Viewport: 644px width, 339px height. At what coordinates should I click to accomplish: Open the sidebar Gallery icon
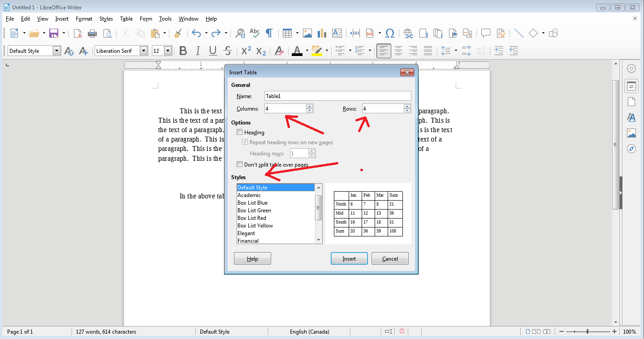(631, 133)
